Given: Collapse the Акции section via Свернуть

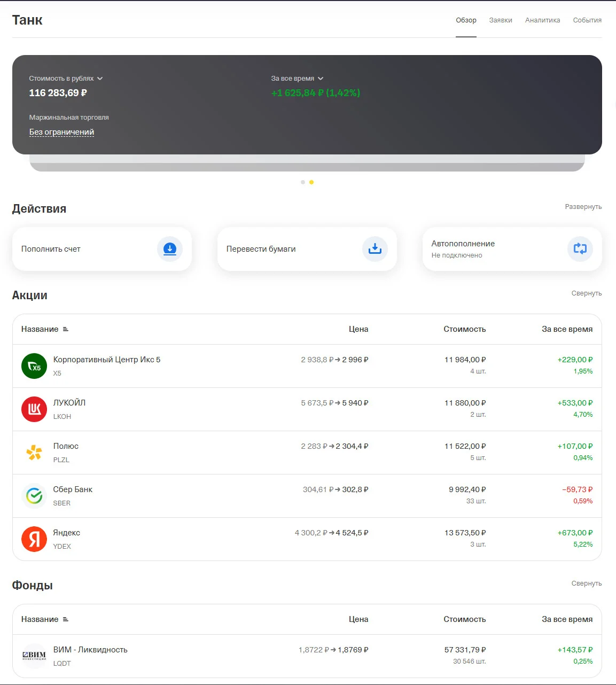Looking at the screenshot, I should [x=587, y=293].
